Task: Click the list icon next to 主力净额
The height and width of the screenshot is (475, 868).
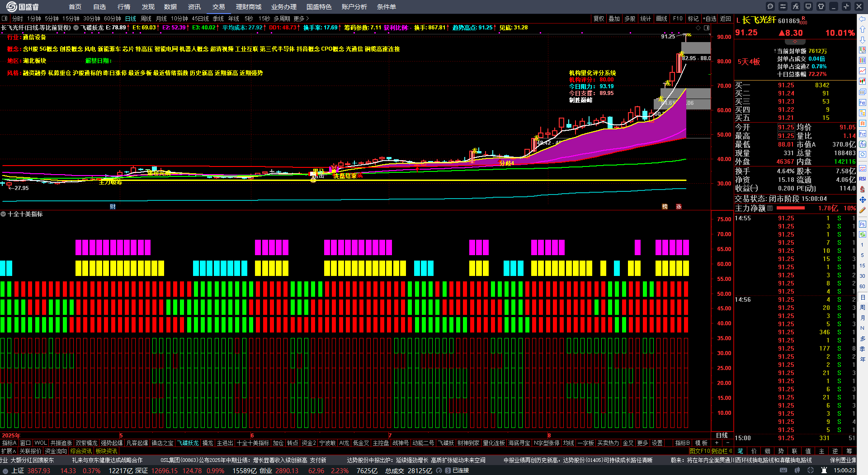Action: pyautogui.click(x=770, y=208)
